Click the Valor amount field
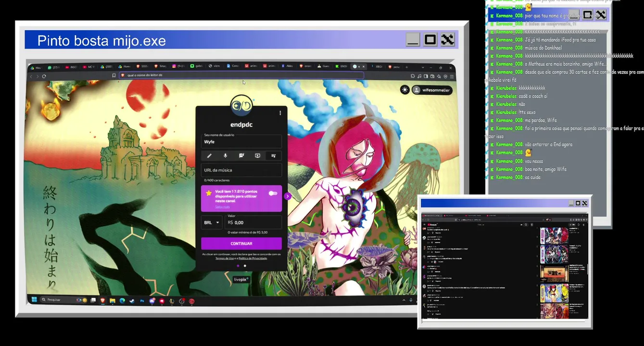The width and height of the screenshot is (644, 346). coord(254,222)
